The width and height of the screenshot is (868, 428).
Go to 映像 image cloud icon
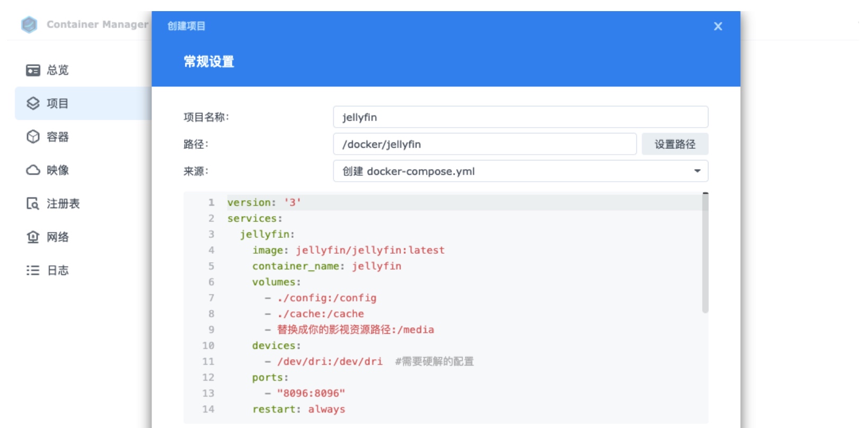(x=33, y=170)
